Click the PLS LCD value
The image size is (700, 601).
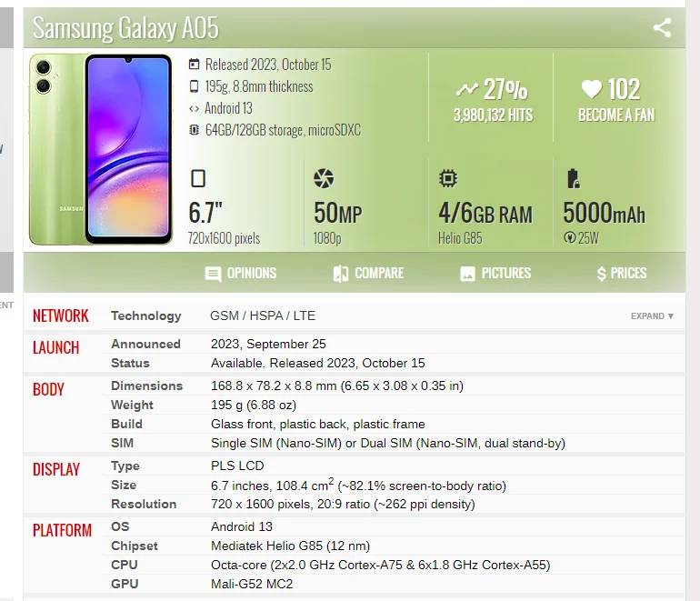coord(237,466)
